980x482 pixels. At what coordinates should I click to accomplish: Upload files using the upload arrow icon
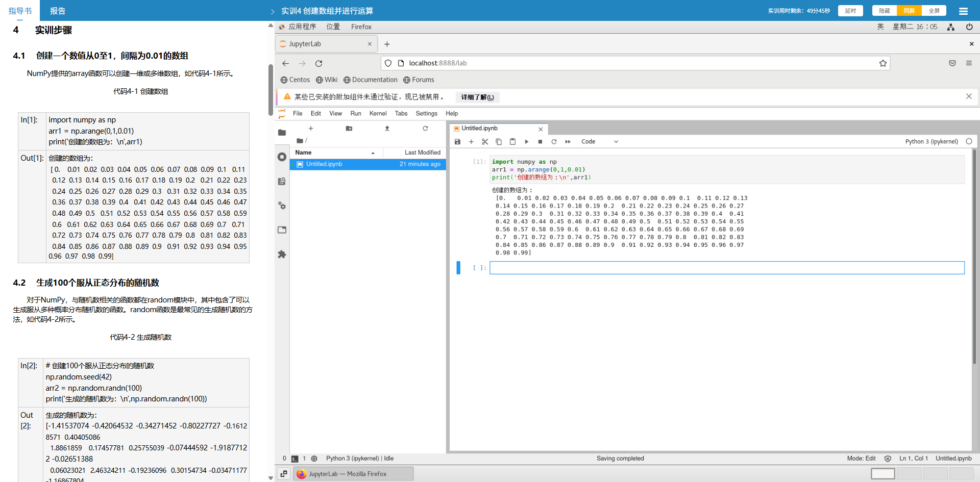[387, 129]
